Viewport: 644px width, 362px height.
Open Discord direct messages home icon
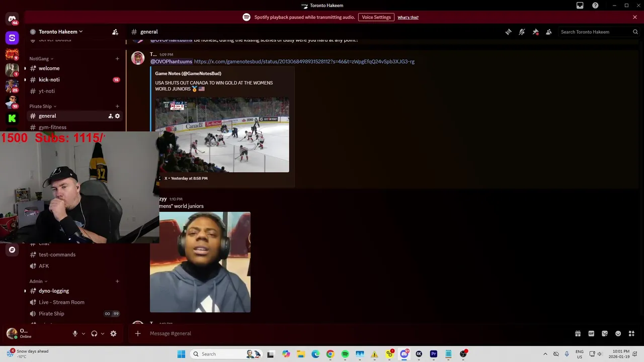pyautogui.click(x=12, y=19)
